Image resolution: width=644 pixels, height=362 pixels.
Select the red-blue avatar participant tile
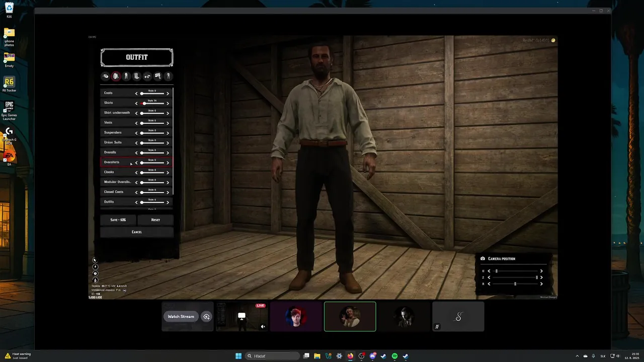pyautogui.click(x=296, y=317)
